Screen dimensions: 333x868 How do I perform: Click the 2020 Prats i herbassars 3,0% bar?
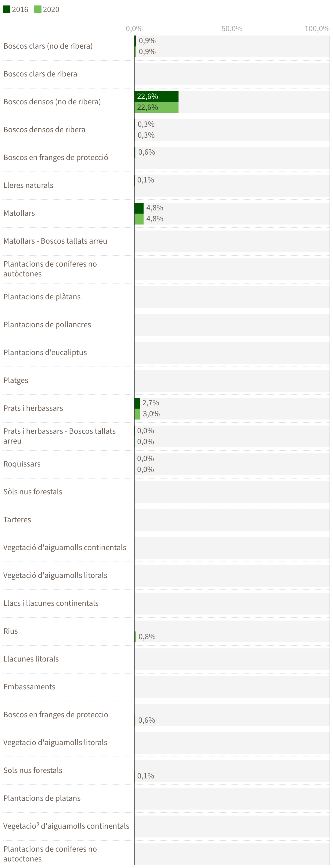[x=137, y=414]
